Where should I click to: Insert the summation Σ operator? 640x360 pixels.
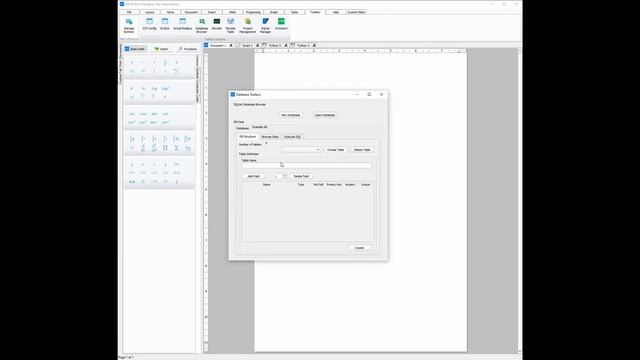tap(176, 148)
